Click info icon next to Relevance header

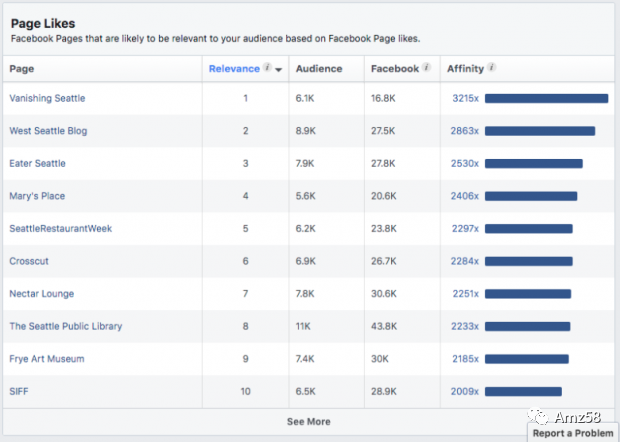click(268, 67)
